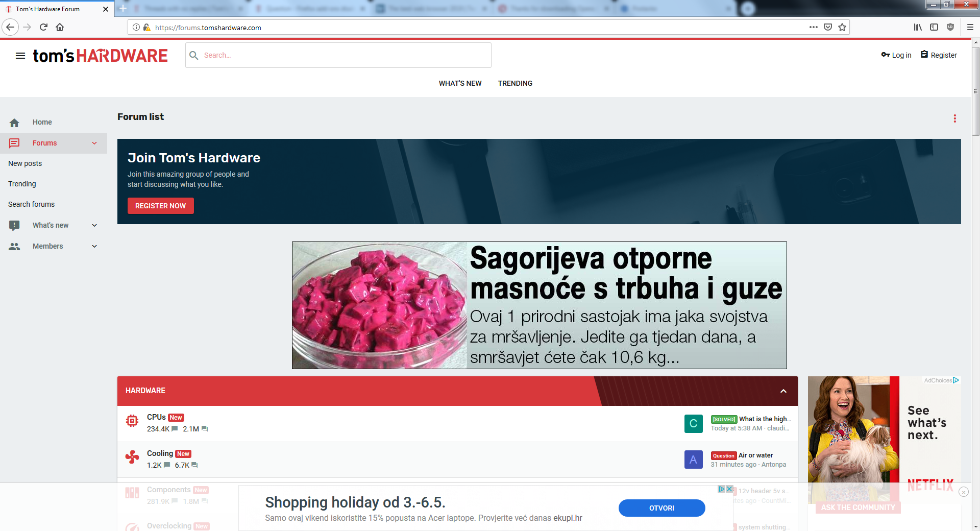
Task: Open the Cooling forum link
Action: click(x=160, y=453)
